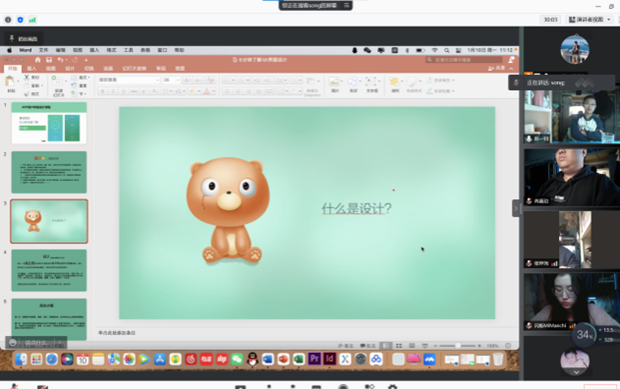620x389 pixels.
Task: Click the notes area below the slide
Action: point(307,333)
